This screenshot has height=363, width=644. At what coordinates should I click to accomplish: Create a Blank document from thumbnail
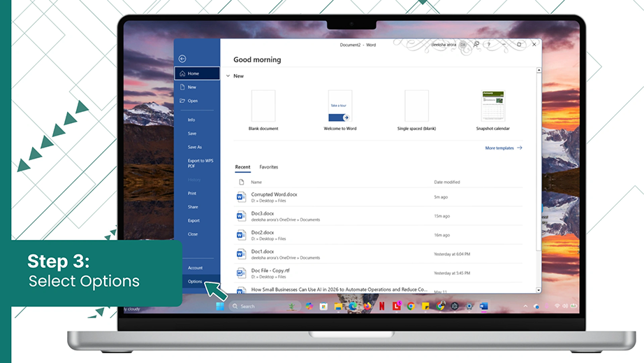click(x=263, y=106)
